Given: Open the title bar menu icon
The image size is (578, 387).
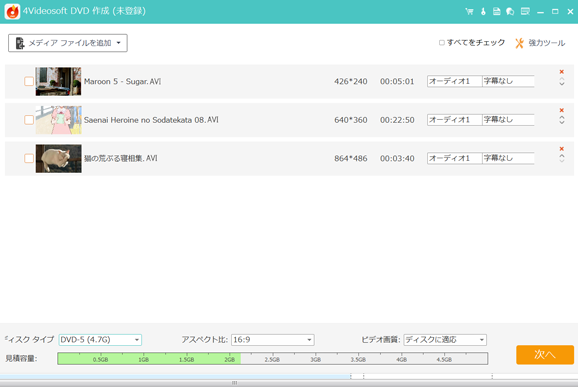Looking at the screenshot, I should (525, 11).
